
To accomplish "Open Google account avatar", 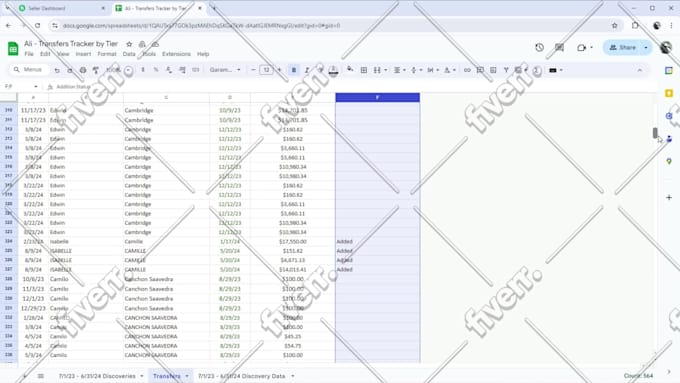I will pyautogui.click(x=666, y=47).
